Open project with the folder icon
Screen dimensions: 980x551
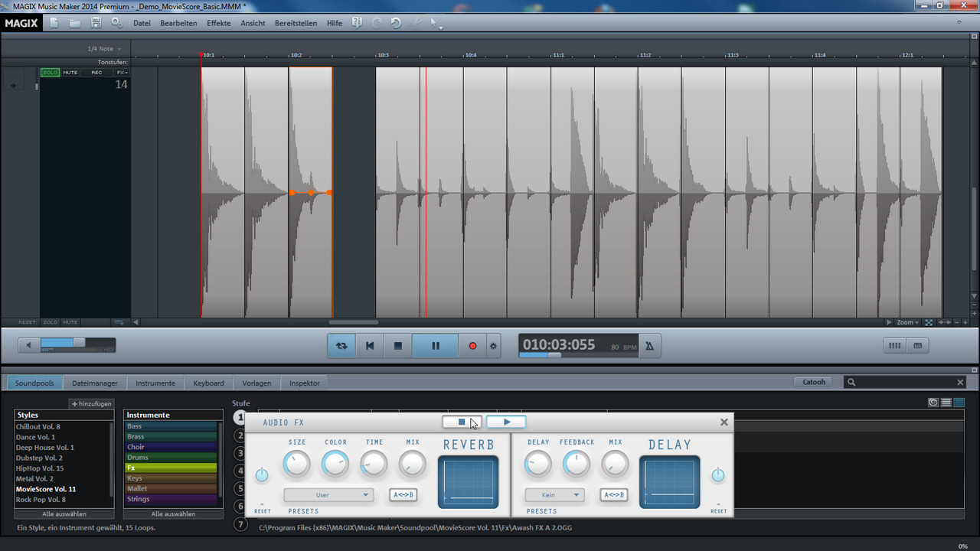point(75,23)
